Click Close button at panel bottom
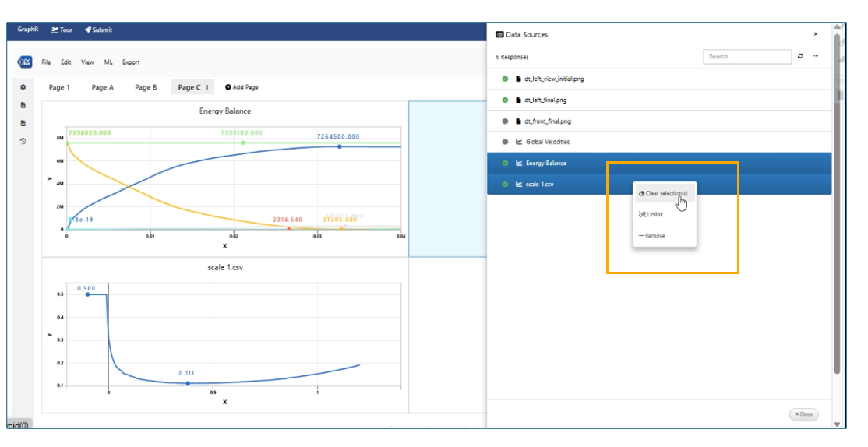This screenshot has height=447, width=868. click(x=803, y=414)
